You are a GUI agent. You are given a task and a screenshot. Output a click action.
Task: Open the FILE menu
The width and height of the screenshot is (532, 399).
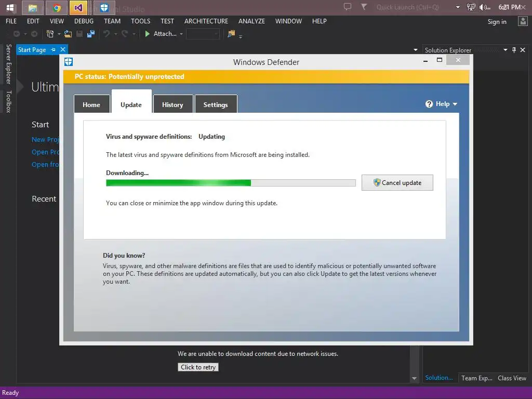pos(11,21)
